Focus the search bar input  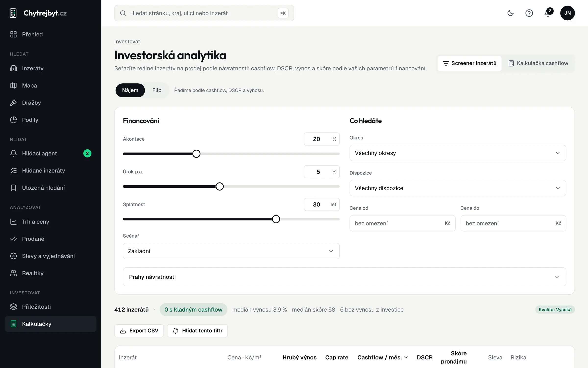coord(204,13)
